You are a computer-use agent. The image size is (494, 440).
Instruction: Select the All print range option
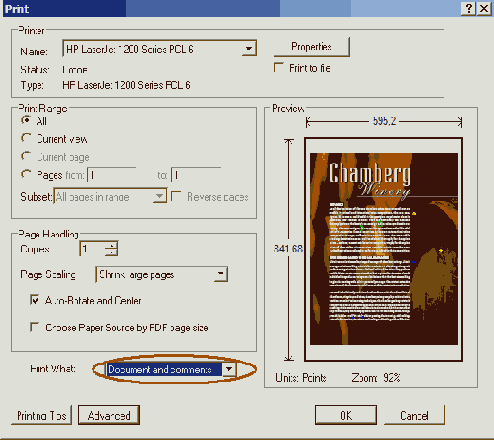26,120
